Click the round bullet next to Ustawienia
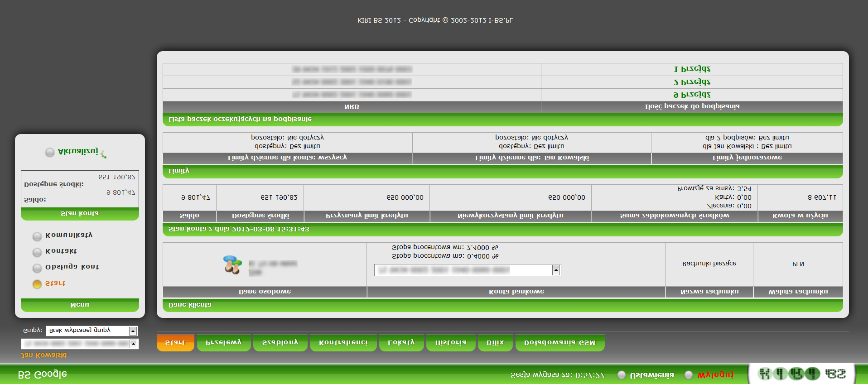This screenshot has width=868, height=384. coord(622,374)
